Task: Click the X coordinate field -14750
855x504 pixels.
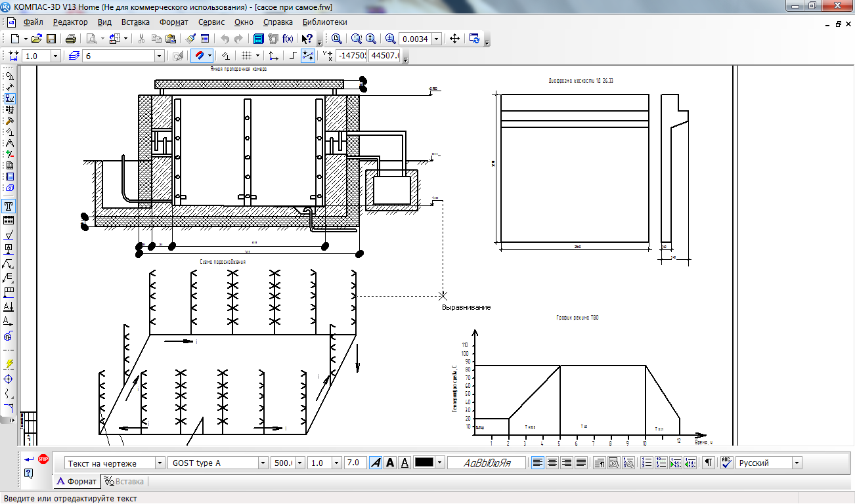Action: point(351,56)
